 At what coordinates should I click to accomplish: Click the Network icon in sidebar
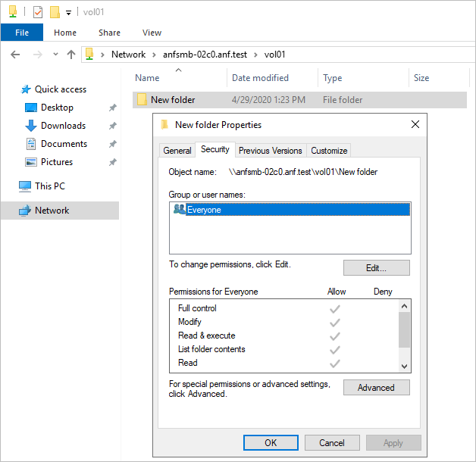[25, 211]
